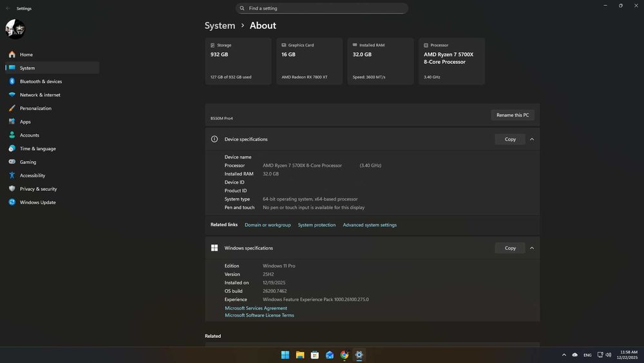This screenshot has height=363, width=644.
Task: Go to Privacy & security settings
Action: pos(52,189)
